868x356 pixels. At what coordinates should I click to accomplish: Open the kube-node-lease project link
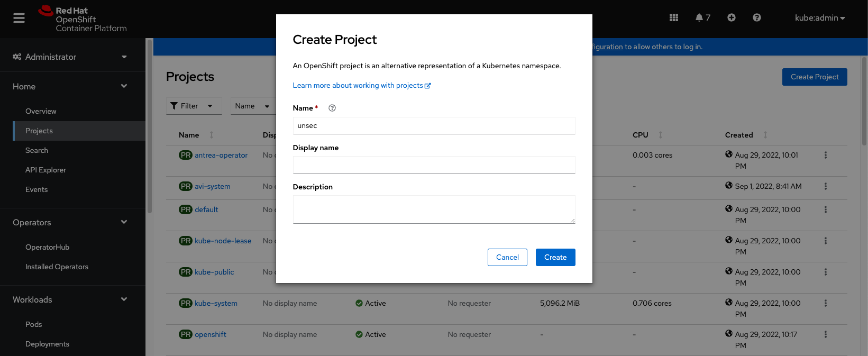pos(223,241)
